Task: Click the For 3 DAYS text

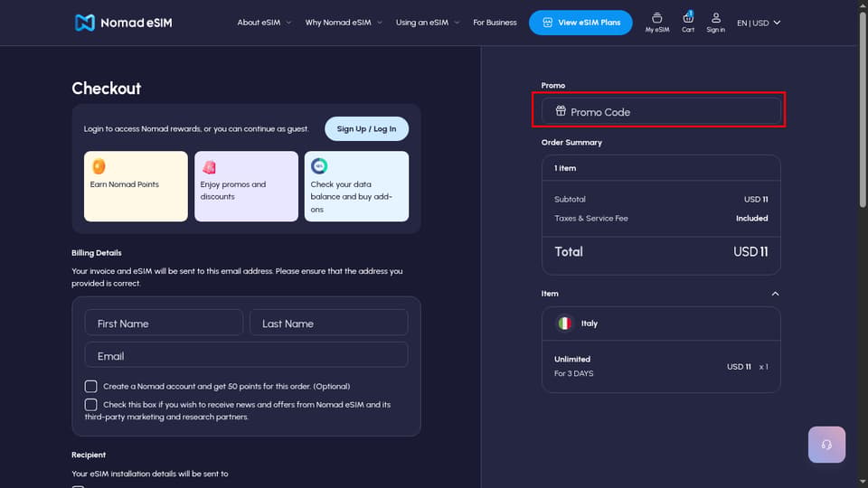Action: (x=573, y=373)
